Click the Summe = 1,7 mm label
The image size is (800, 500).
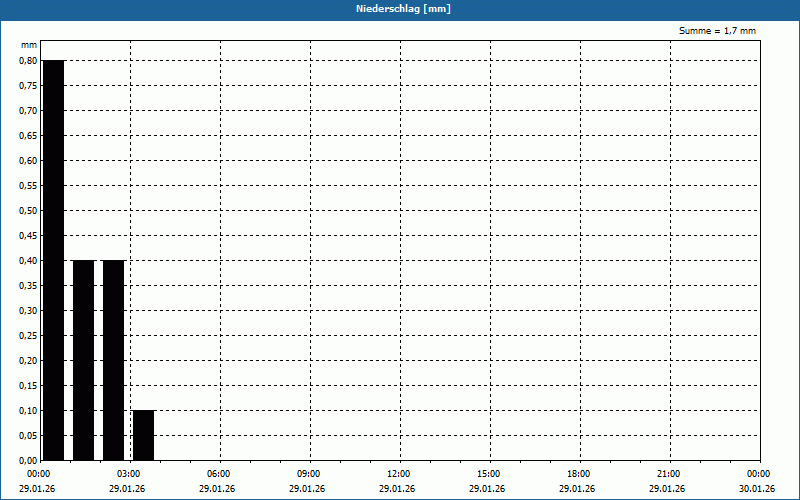(x=717, y=31)
